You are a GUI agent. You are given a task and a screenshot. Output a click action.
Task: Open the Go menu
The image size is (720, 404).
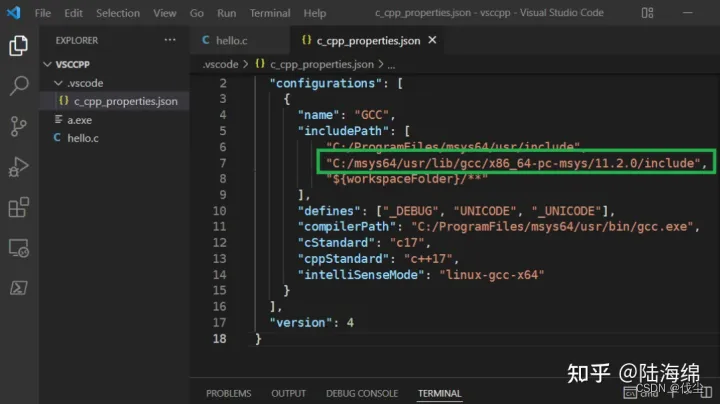[197, 13]
